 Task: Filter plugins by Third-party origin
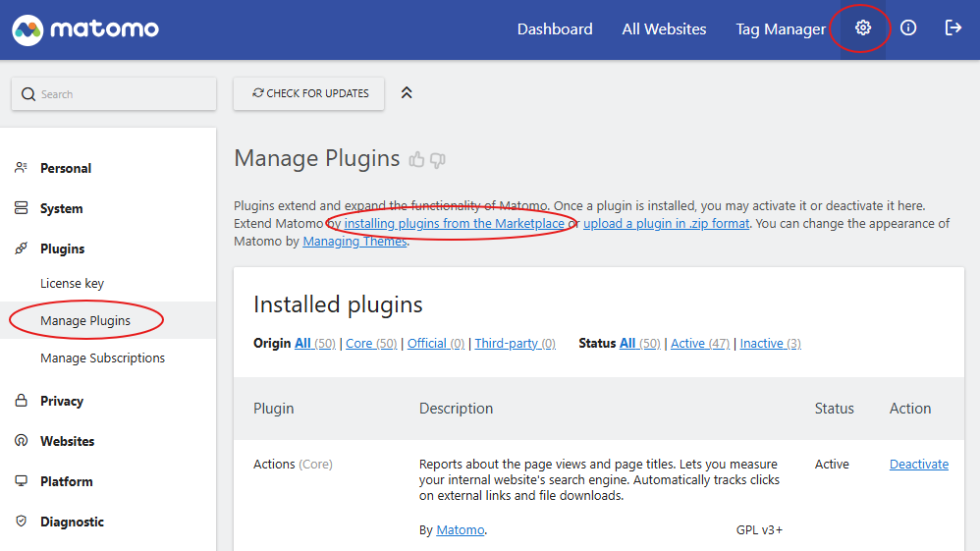[x=506, y=344]
